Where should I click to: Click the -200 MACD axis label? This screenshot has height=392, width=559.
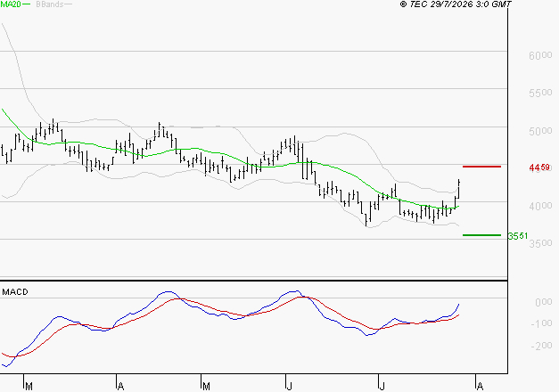point(541,346)
